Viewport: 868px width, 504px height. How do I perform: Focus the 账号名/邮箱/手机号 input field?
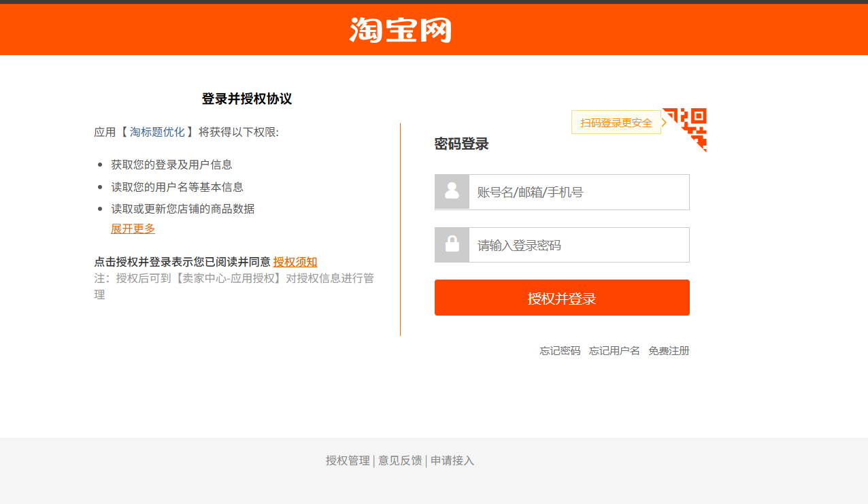578,192
